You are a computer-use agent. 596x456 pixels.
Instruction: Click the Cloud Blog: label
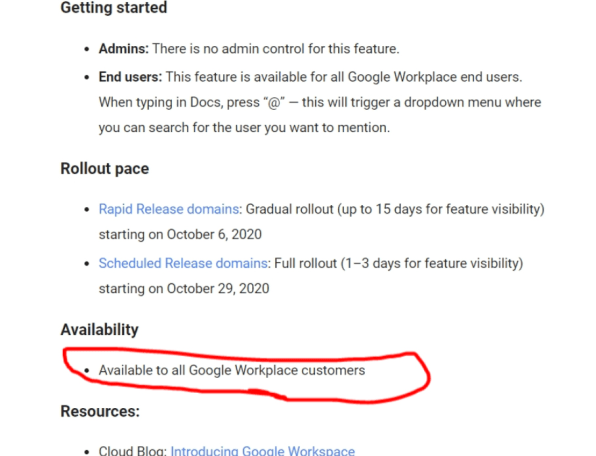tap(133, 450)
